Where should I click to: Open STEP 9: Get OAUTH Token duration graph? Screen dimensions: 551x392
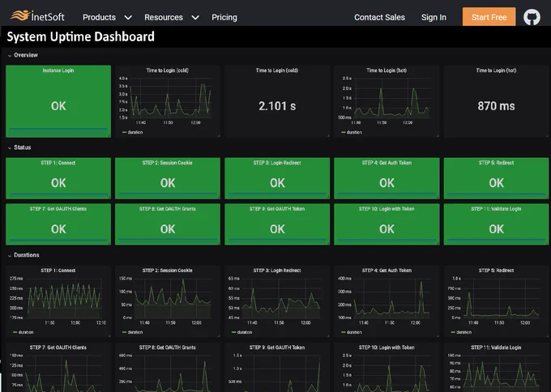click(277, 368)
